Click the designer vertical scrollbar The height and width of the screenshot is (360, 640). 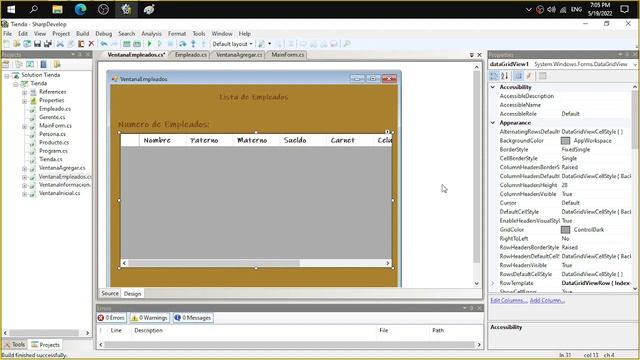[476, 175]
